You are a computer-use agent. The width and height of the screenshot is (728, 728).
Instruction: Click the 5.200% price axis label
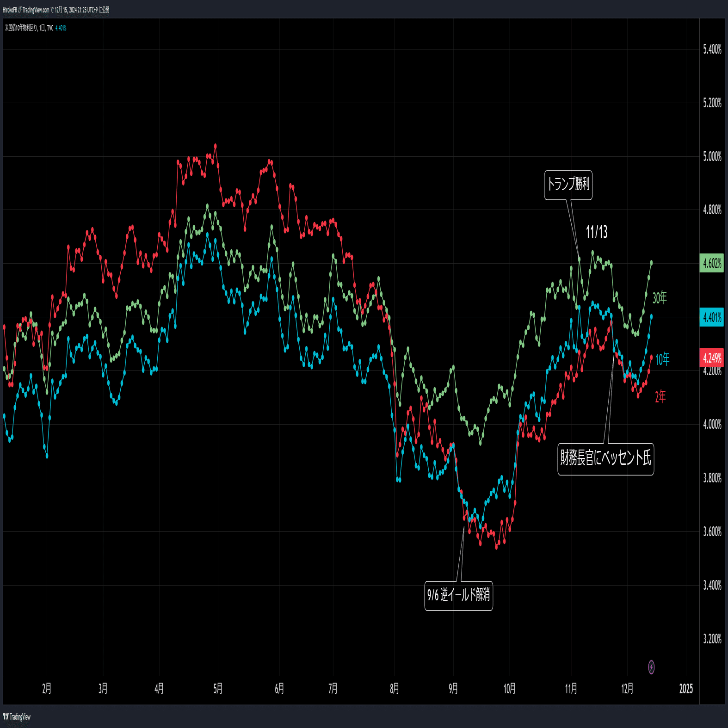[712, 103]
